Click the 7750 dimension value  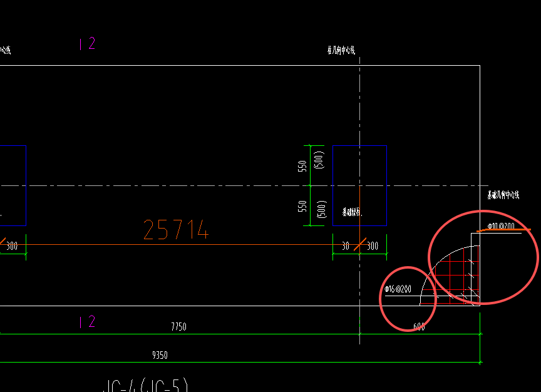[x=178, y=326]
